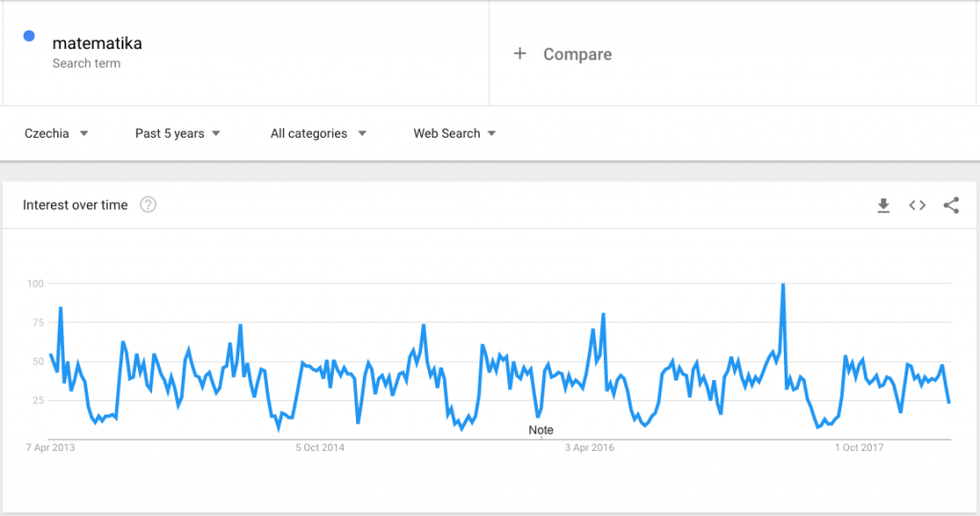The height and width of the screenshot is (516, 980).
Task: Open the Web Search type dropdown
Action: (455, 133)
